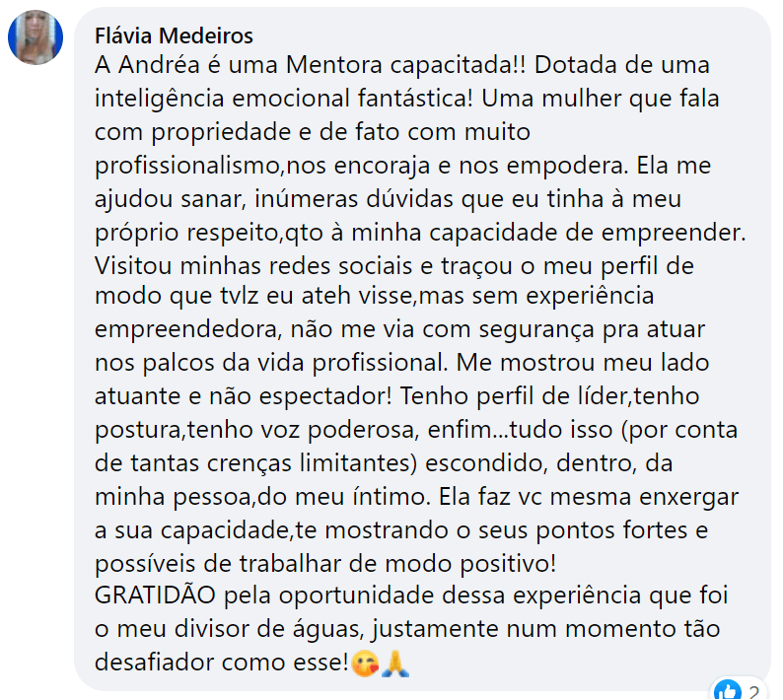Screen dimensions: 783x700
Task: Click the phrase palcos da vida profissional
Action: 294,363
